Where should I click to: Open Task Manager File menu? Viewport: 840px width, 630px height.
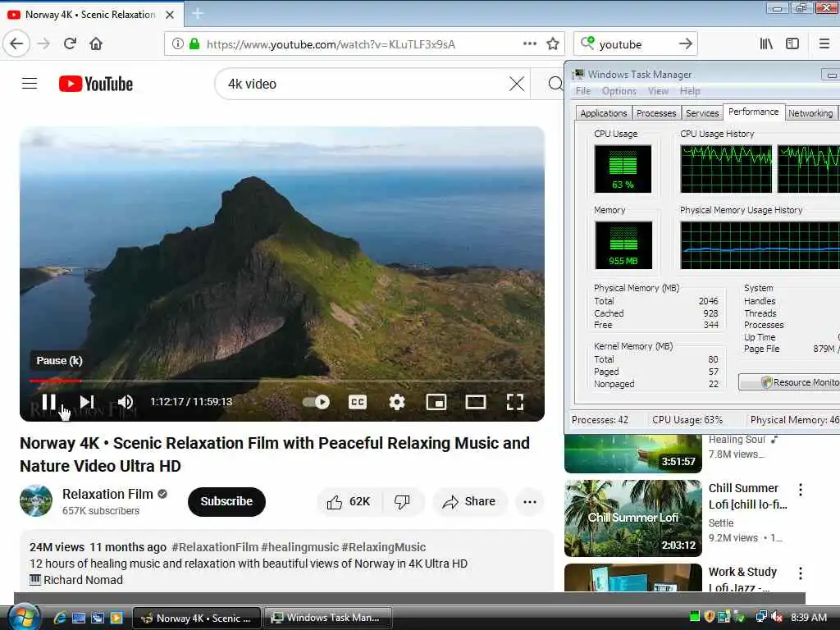click(583, 91)
